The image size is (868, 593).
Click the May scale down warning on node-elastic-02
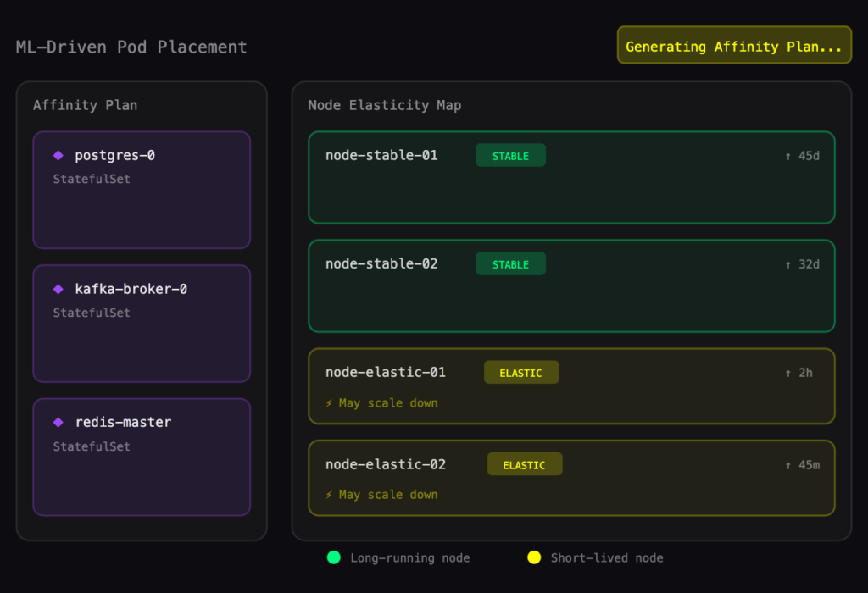click(380, 494)
